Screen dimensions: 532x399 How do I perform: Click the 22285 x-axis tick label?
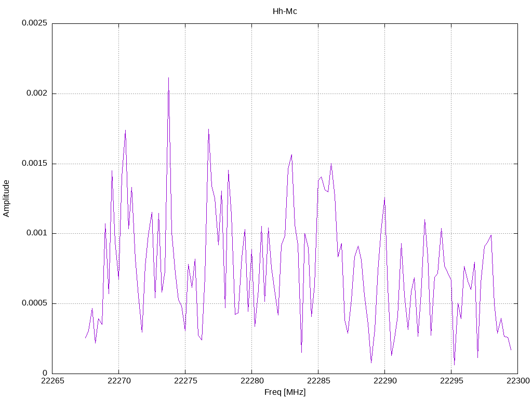pos(318,381)
